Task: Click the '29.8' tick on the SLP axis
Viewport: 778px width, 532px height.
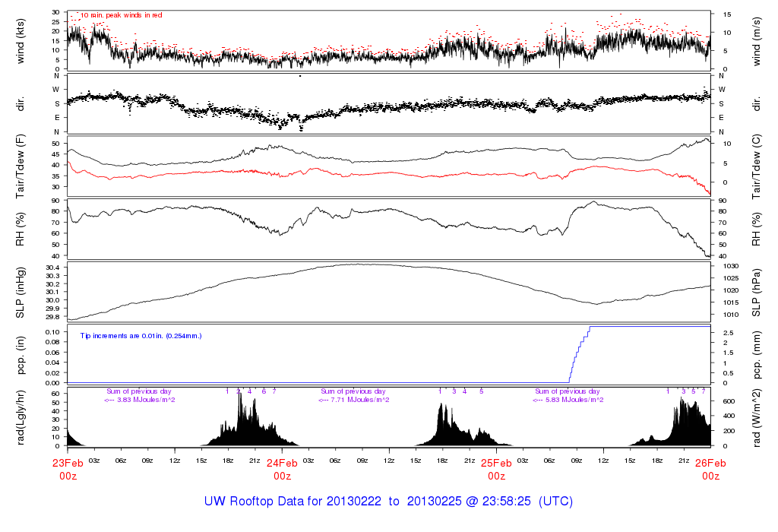Action: click(x=52, y=317)
